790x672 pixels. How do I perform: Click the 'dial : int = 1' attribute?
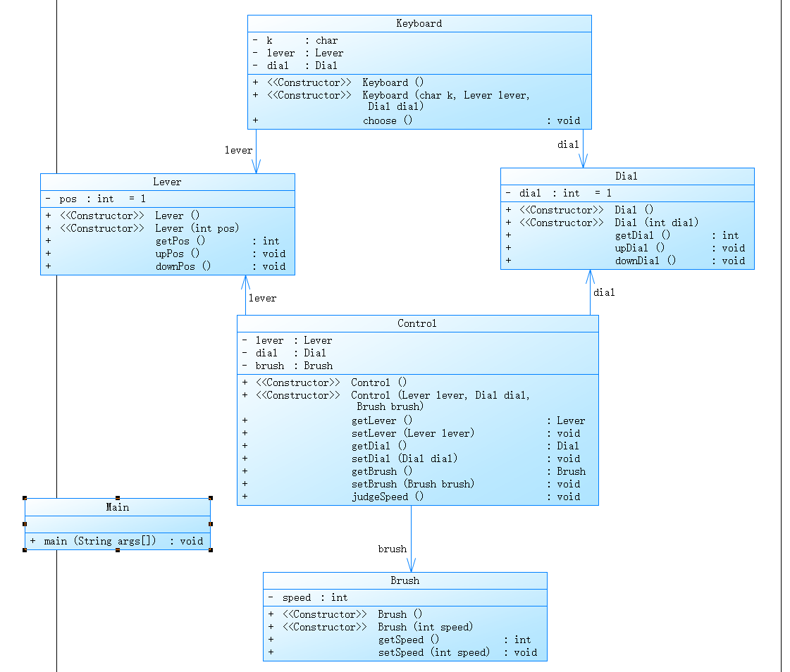[x=559, y=193]
